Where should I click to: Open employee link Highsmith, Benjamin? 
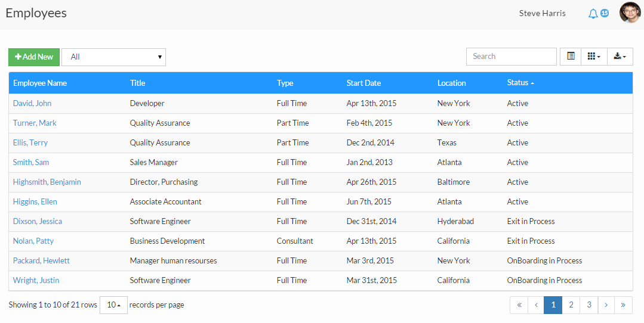pyautogui.click(x=47, y=182)
